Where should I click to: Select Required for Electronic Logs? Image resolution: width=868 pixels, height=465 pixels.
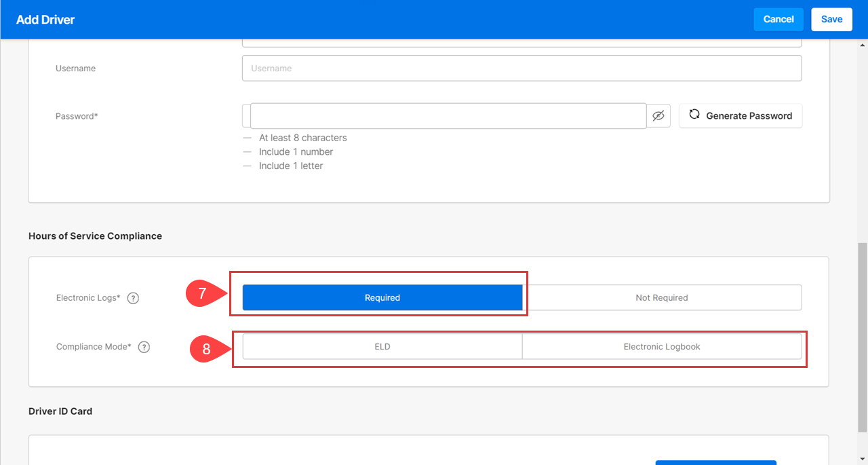click(382, 297)
